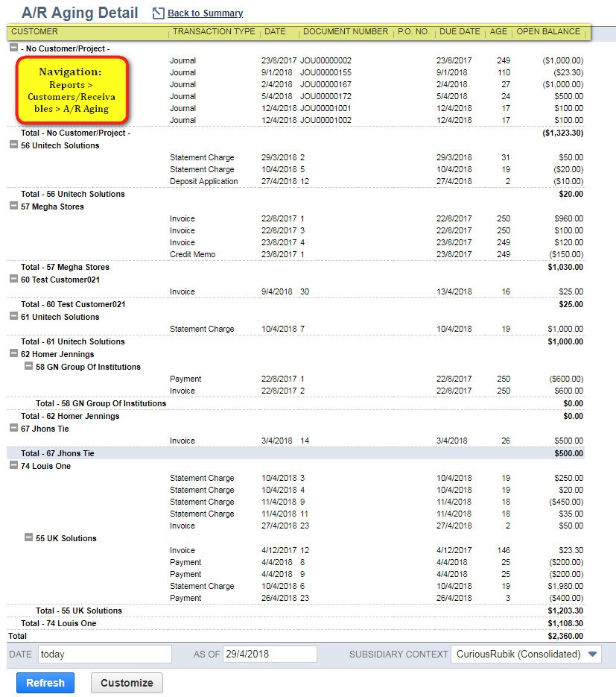Click the OPEN BALANCE column header

click(550, 31)
